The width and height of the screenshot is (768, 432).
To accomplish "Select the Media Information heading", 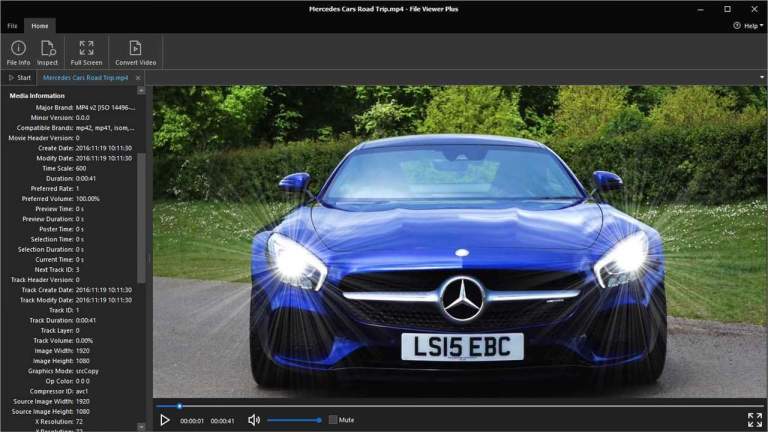I will (37, 96).
